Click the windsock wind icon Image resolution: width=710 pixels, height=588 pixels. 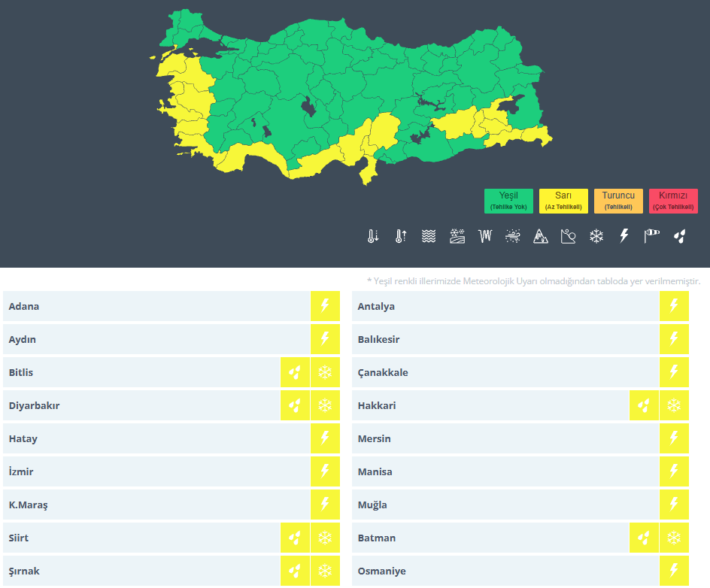[651, 236]
